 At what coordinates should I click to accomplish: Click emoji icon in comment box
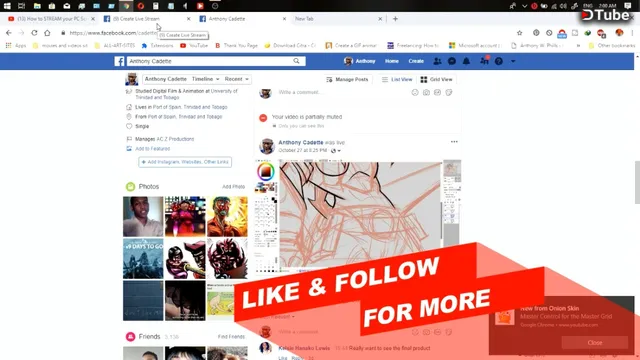[415, 93]
